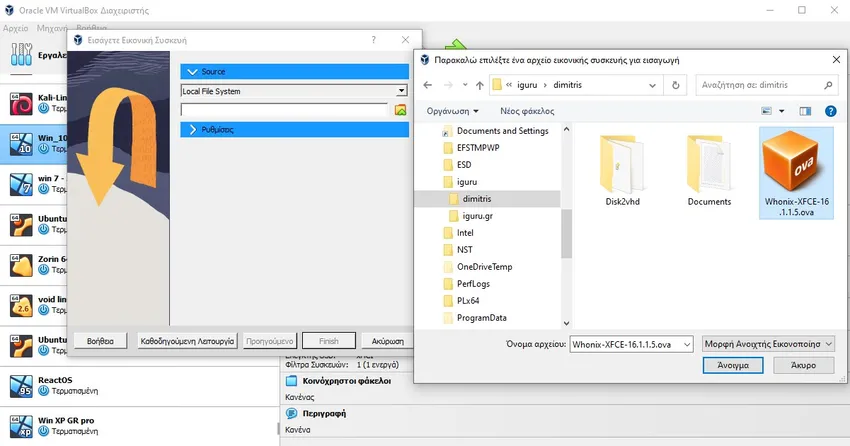The width and height of the screenshot is (850, 446).
Task: Click the Βοήθεια button in import dialog
Action: pos(100,341)
